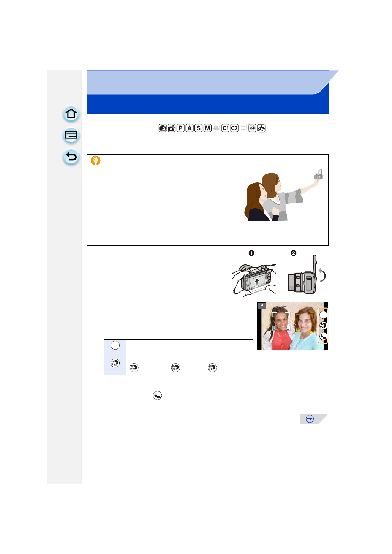This screenshot has height=554, width=392.
Task: Tap the soft skin icon on camera screen
Action: point(323,326)
